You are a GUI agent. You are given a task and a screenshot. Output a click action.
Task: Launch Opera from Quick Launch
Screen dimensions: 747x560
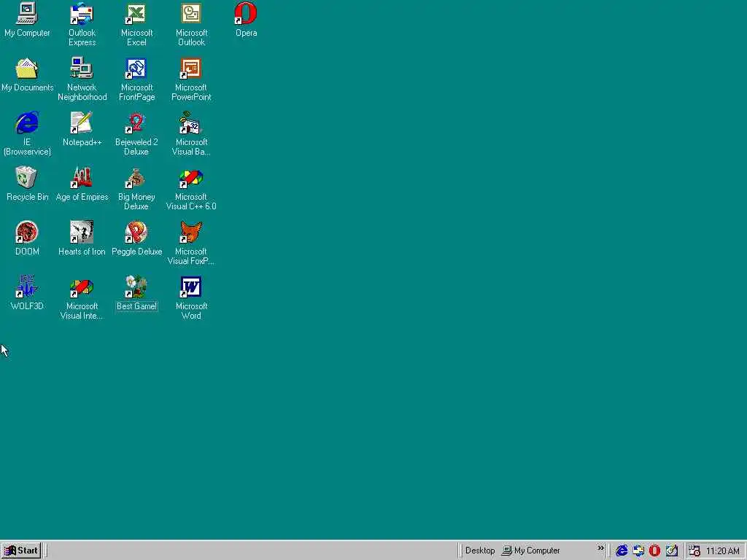[654, 551]
